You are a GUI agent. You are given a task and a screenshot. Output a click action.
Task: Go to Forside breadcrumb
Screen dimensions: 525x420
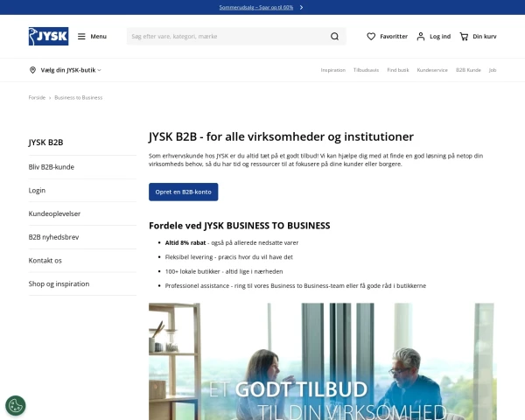coord(37,97)
